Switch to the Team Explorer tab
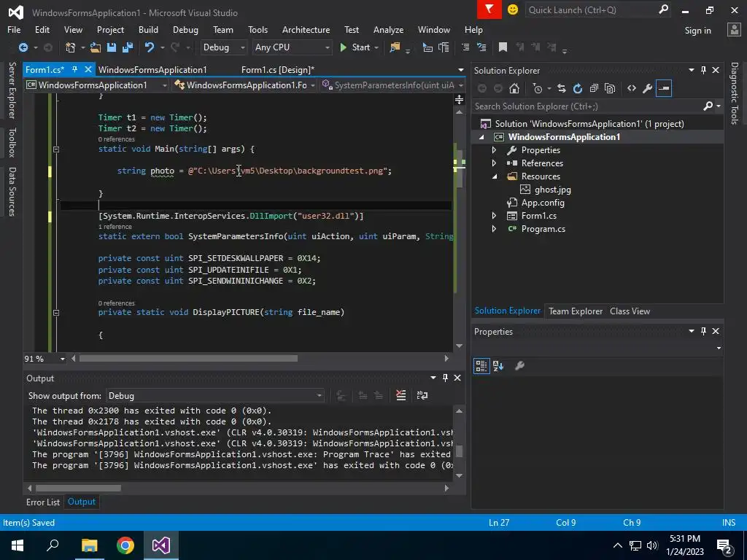The image size is (747, 560). (x=575, y=311)
